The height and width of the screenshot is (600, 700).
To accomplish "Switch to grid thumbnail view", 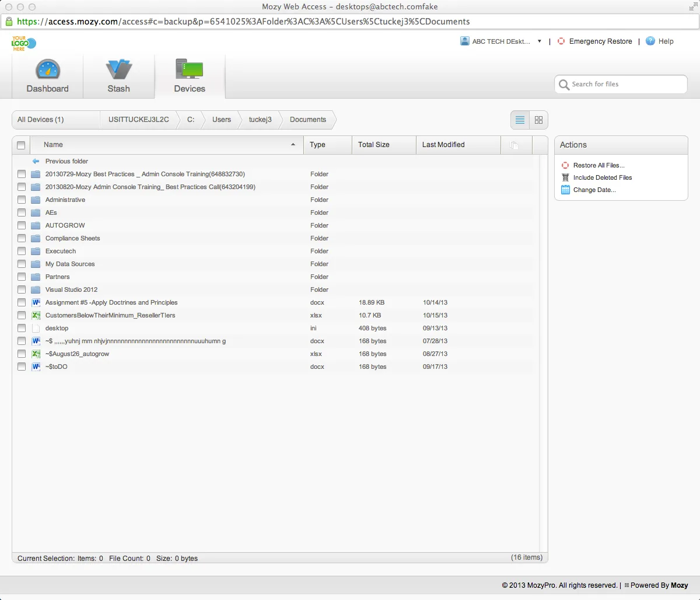I will (x=538, y=120).
